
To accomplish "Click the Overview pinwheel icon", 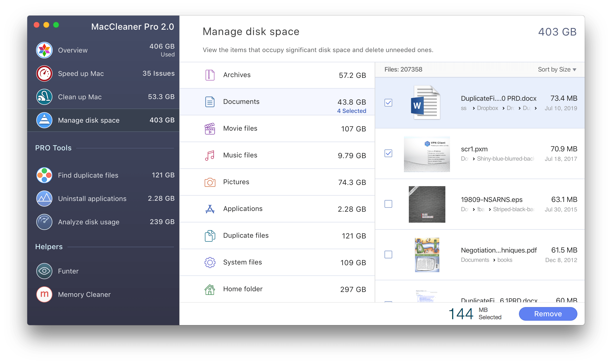I will [44, 50].
